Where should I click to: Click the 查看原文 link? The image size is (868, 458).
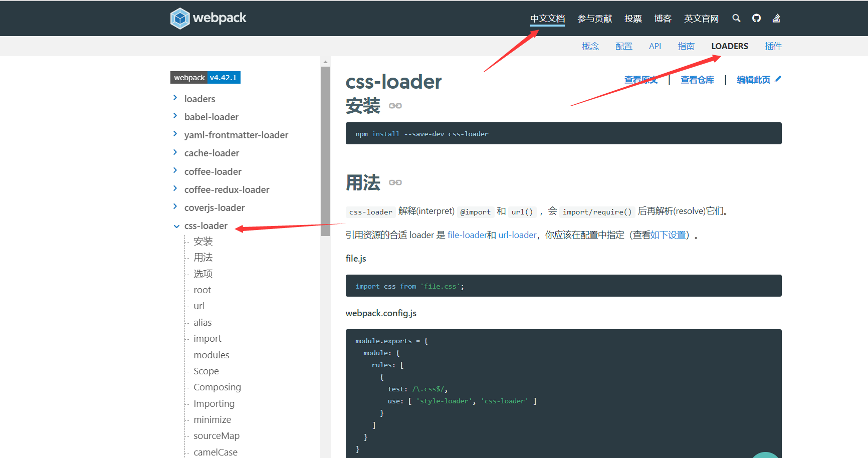[x=641, y=80]
